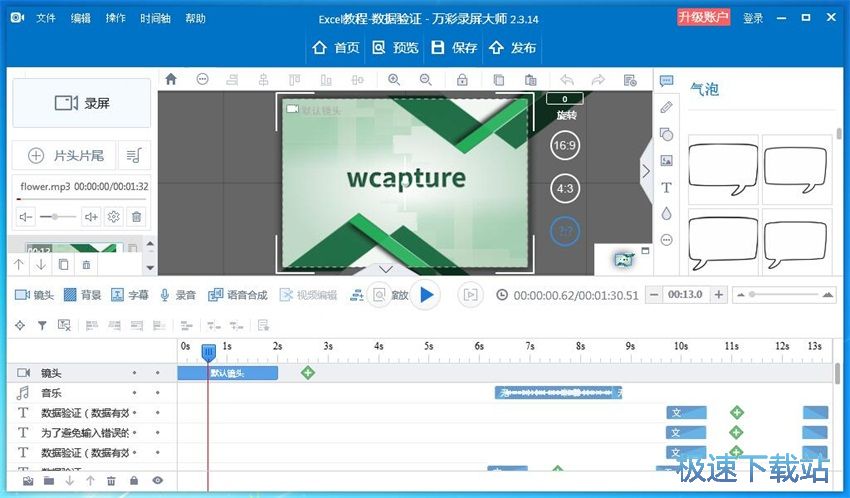Select the 默认镜头 clip on timeline
The image size is (850, 498).
(228, 373)
